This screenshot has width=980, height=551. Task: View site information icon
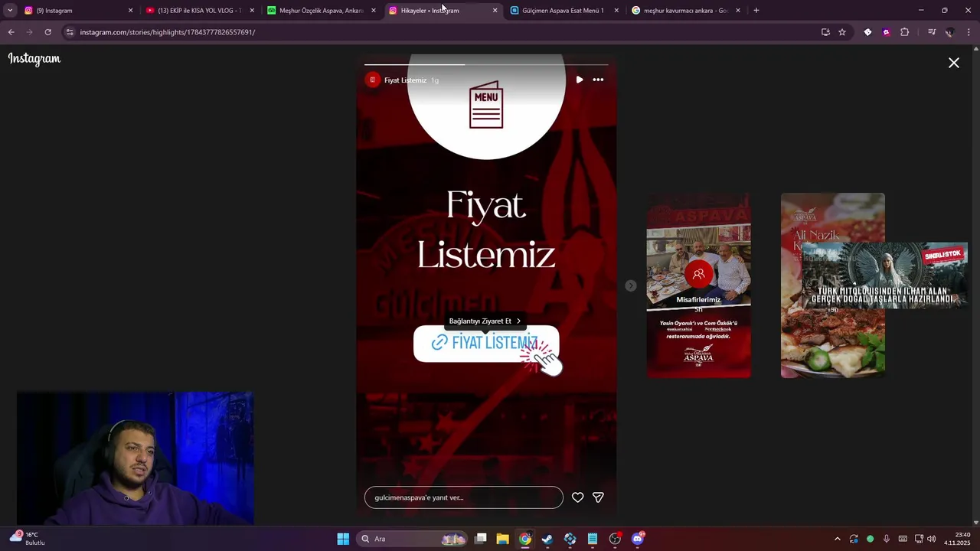(x=70, y=32)
